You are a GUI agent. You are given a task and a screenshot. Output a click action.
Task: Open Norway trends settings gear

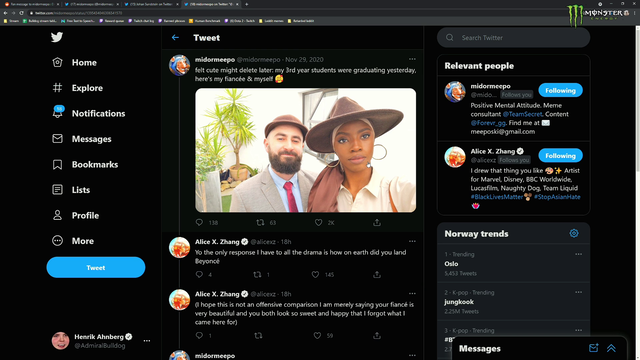point(574,233)
